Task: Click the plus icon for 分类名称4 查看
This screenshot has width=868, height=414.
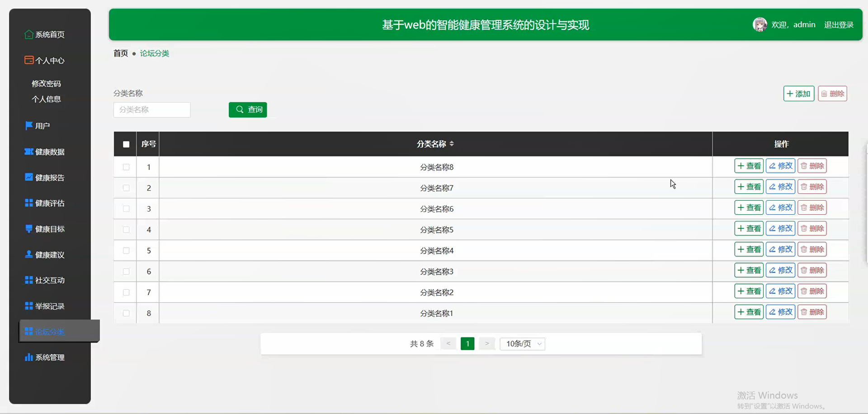Action: 741,249
